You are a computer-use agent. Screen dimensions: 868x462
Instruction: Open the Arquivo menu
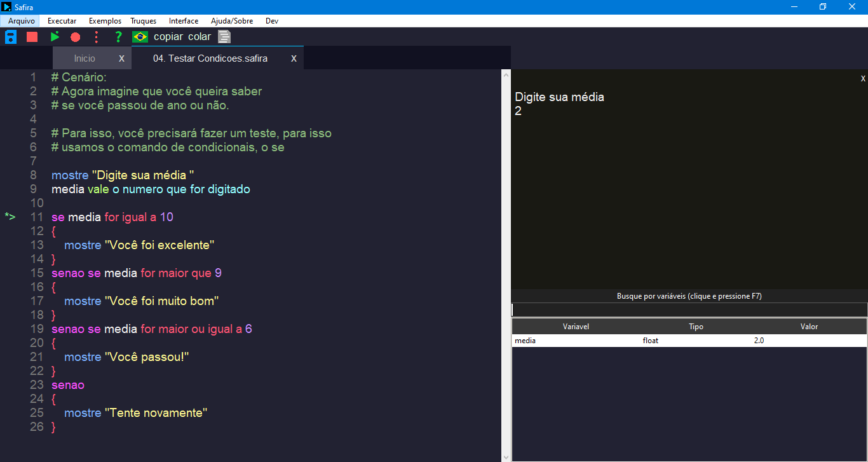(x=22, y=21)
